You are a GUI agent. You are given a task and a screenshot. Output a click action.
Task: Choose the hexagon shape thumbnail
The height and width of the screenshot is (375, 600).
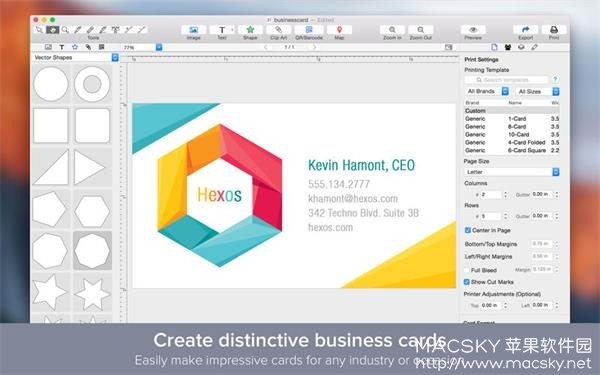point(92,210)
